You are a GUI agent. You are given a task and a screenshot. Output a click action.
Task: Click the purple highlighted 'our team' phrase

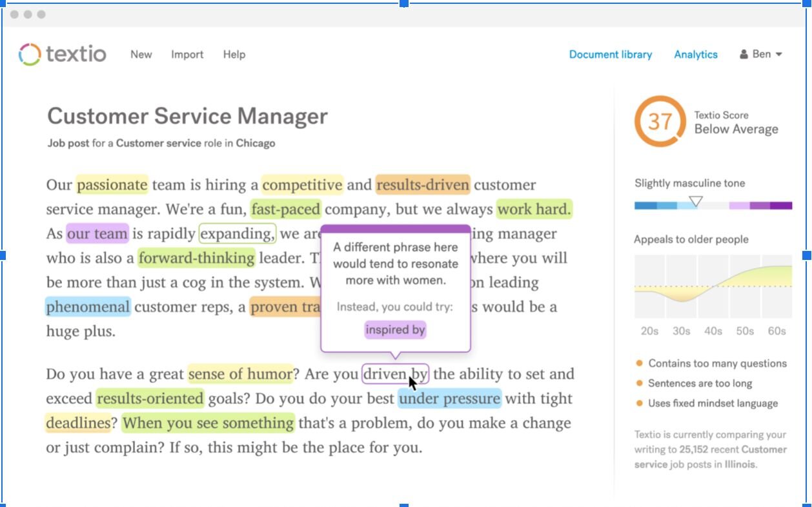pos(97,234)
